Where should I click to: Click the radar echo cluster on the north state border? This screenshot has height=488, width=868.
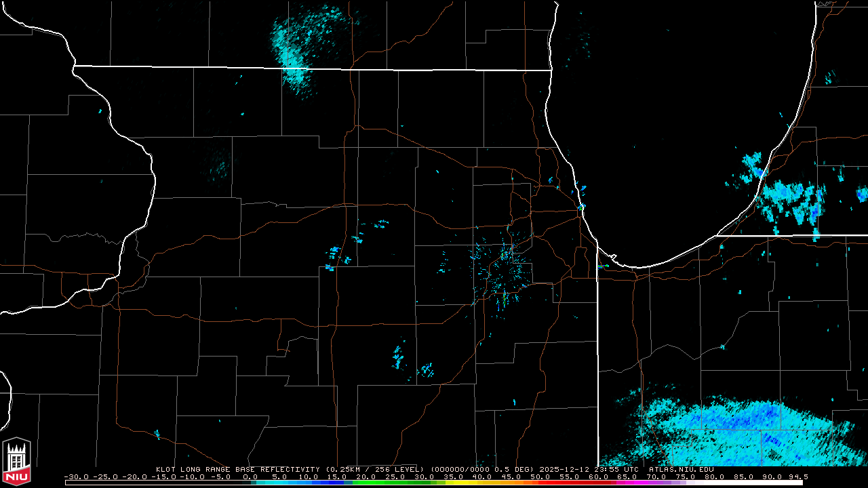click(x=295, y=47)
